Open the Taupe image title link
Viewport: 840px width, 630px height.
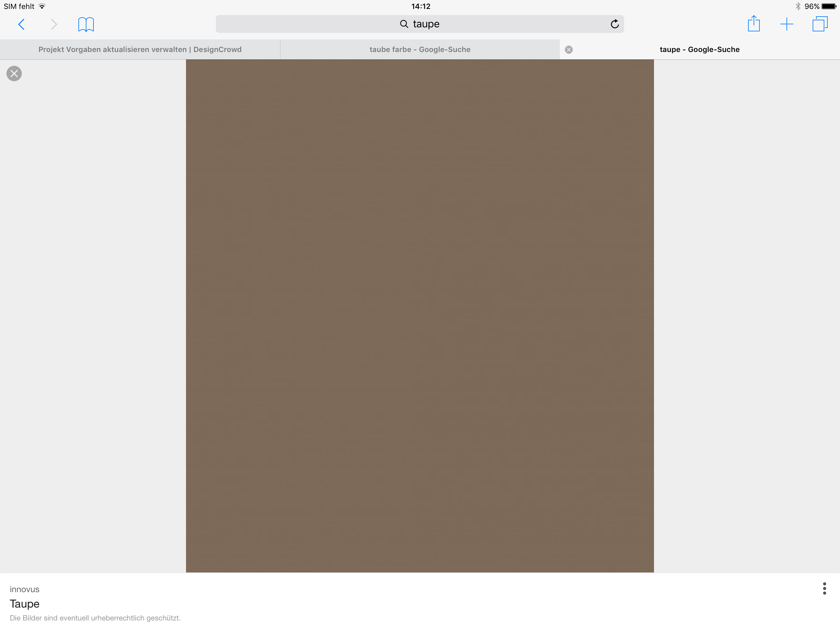(25, 604)
